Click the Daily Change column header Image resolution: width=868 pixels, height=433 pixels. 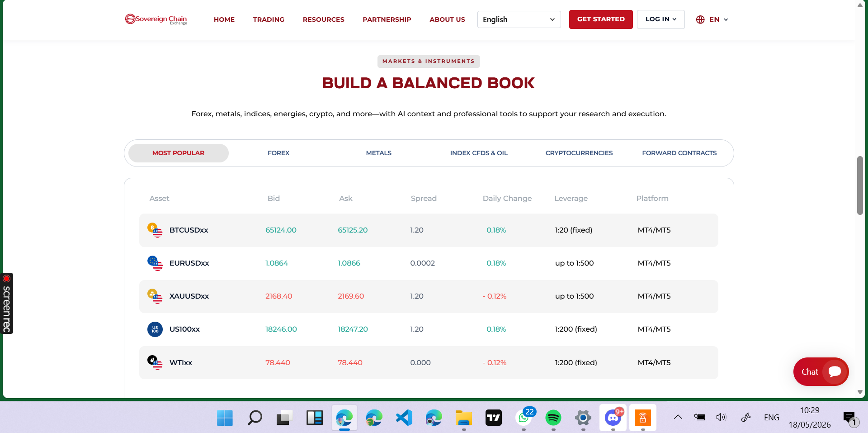point(507,198)
